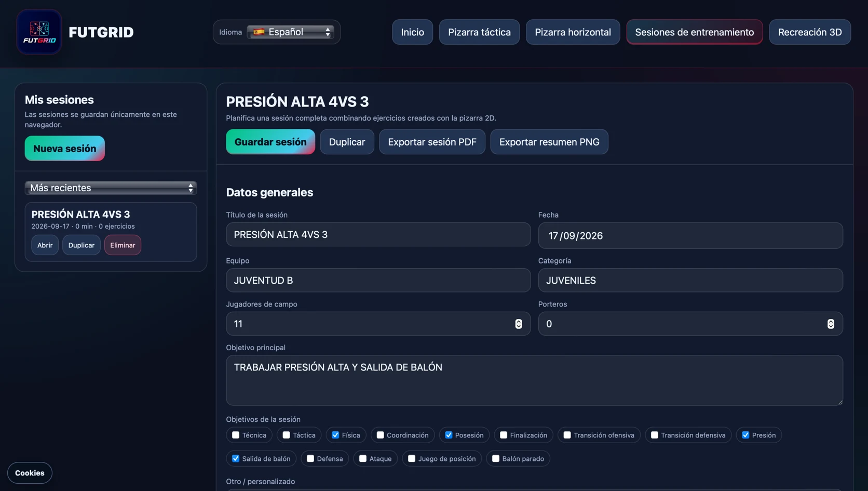Export summary as PNG
This screenshot has height=491, width=868.
549,142
